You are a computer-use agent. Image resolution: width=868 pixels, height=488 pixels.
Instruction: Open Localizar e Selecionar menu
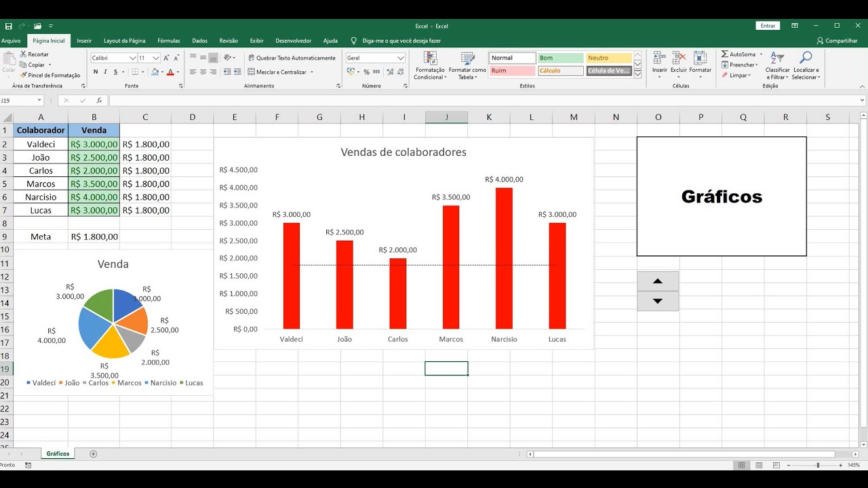806,65
